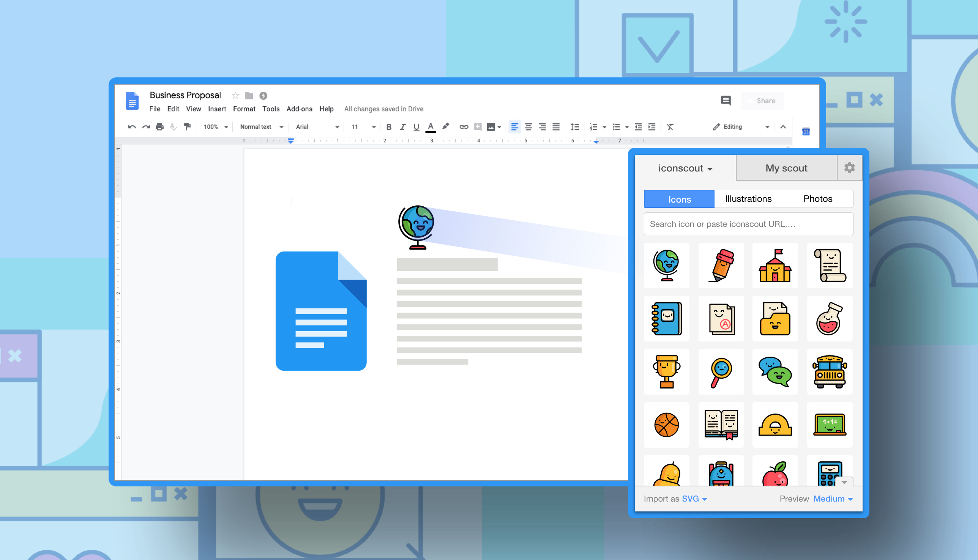978x560 pixels.
Task: Click the My scout tab
Action: click(x=786, y=168)
